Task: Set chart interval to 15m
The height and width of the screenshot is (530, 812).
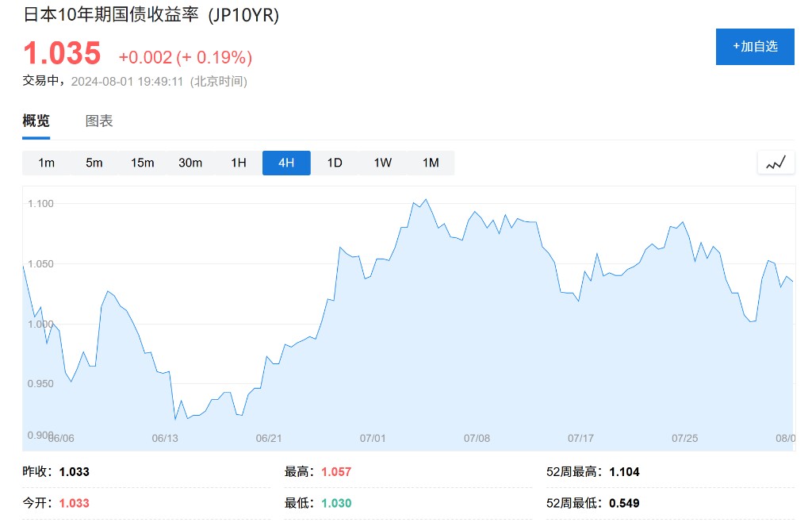Action: point(143,163)
